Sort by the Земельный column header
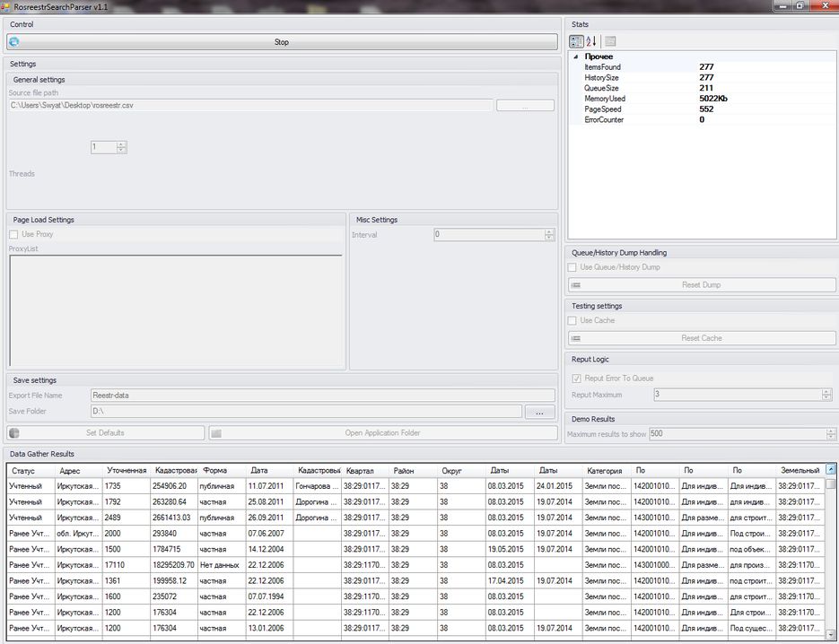Screen dimensions: 839x644 point(800,471)
